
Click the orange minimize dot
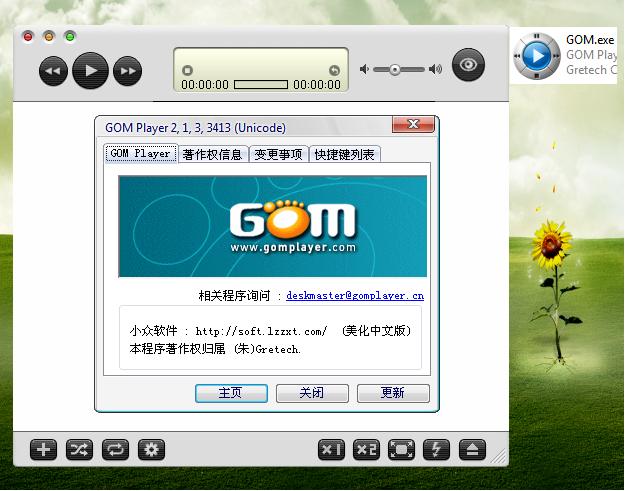pyautogui.click(x=49, y=37)
